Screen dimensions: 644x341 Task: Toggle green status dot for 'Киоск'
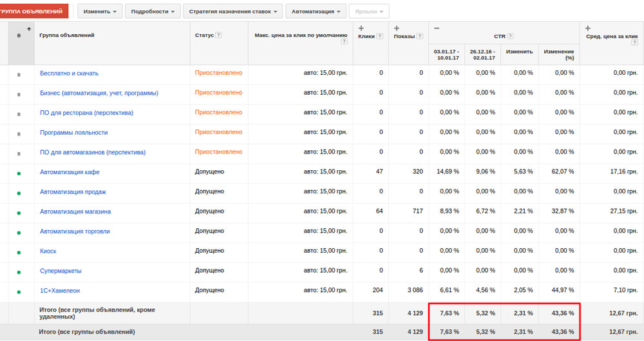(19, 253)
